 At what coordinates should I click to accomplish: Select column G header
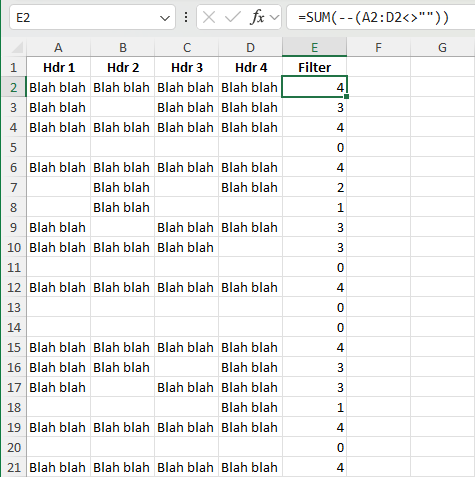click(442, 48)
